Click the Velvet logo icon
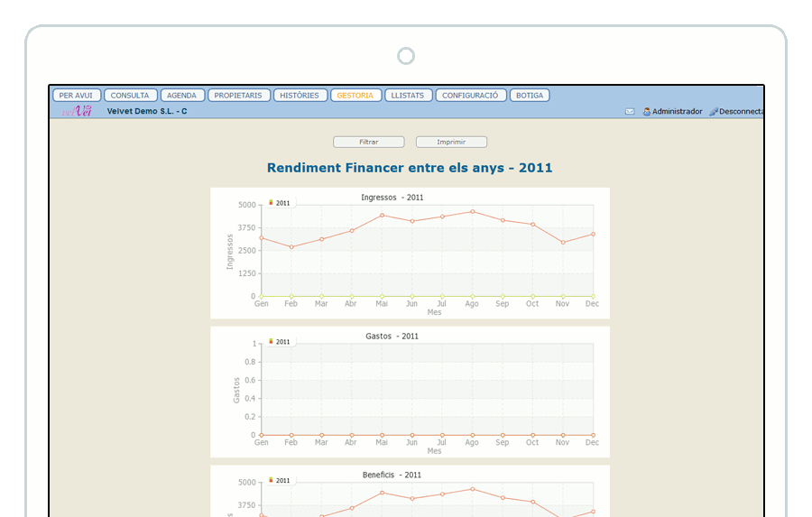The width and height of the screenshot is (812, 517). pyautogui.click(x=77, y=111)
